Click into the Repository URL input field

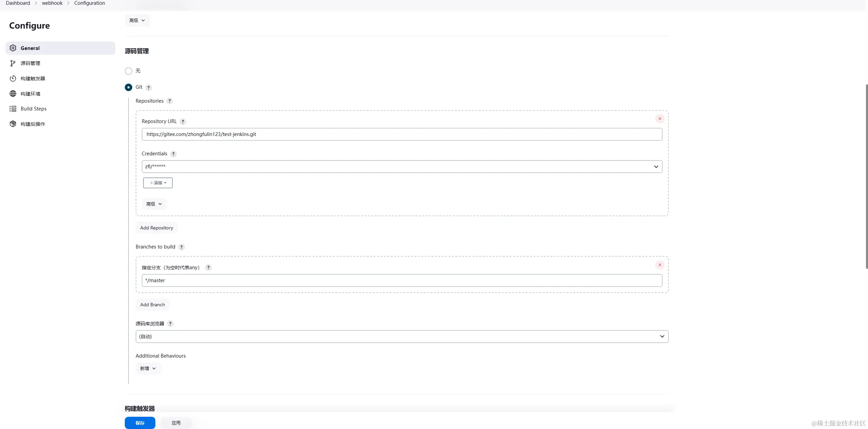(402, 134)
